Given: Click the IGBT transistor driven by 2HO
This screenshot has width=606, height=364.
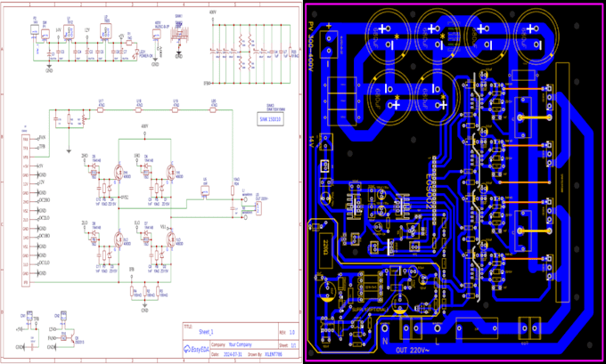Looking at the screenshot, I should point(119,171).
